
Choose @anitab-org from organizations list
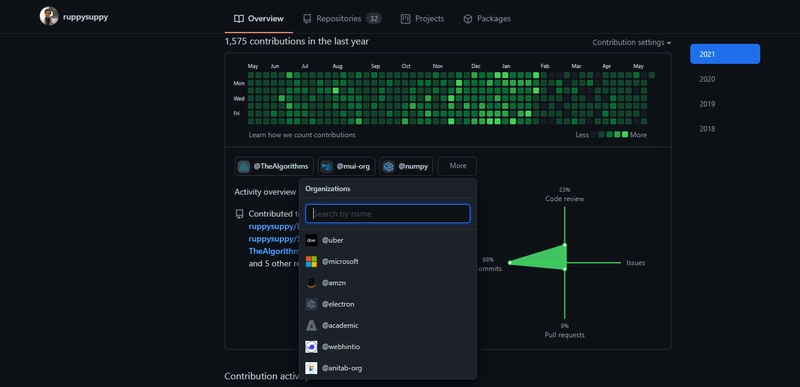(388, 368)
